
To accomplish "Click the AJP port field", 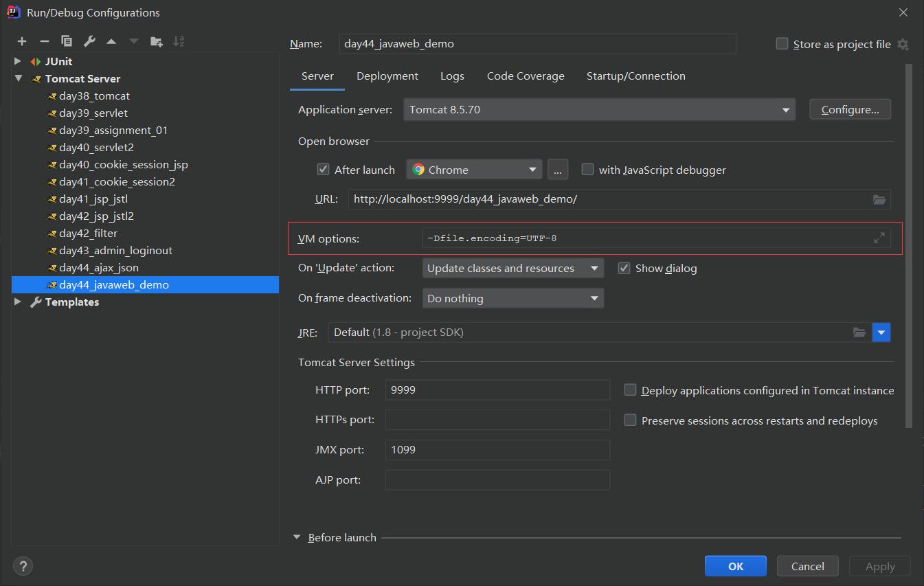I will [497, 480].
